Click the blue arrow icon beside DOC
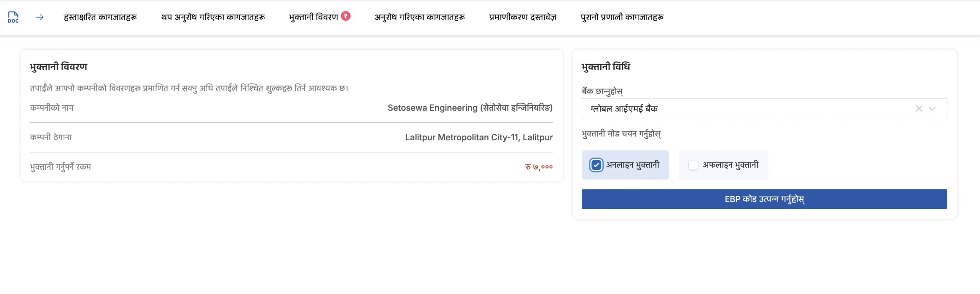This screenshot has width=980, height=294. [39, 17]
